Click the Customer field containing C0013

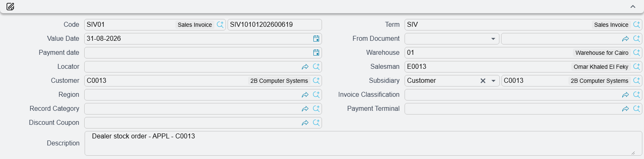tap(203, 81)
